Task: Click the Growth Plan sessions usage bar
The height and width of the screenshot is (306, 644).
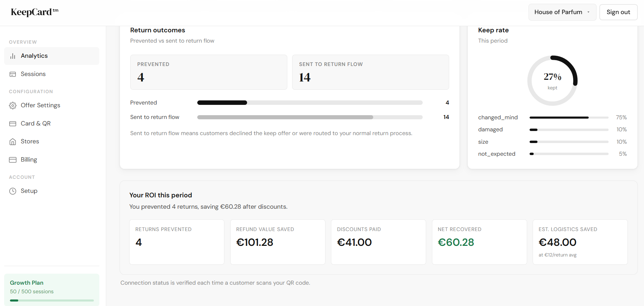Action: coord(52,300)
